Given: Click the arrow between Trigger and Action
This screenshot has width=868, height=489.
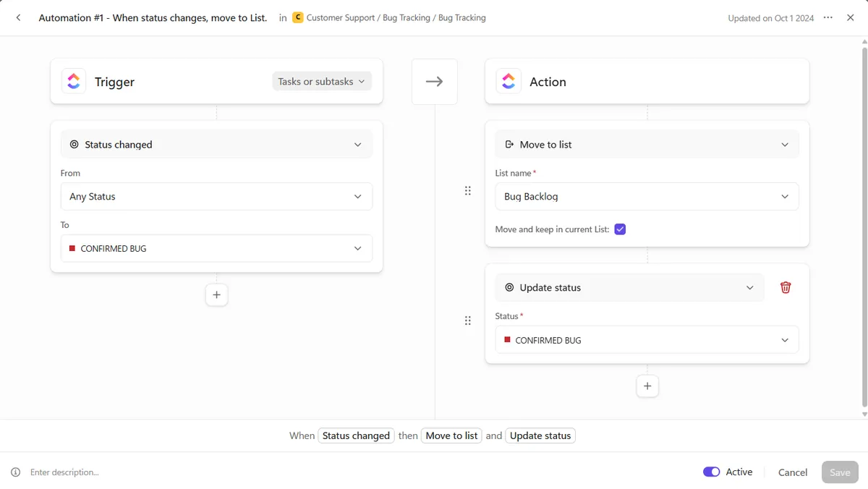Looking at the screenshot, I should pyautogui.click(x=434, y=82).
